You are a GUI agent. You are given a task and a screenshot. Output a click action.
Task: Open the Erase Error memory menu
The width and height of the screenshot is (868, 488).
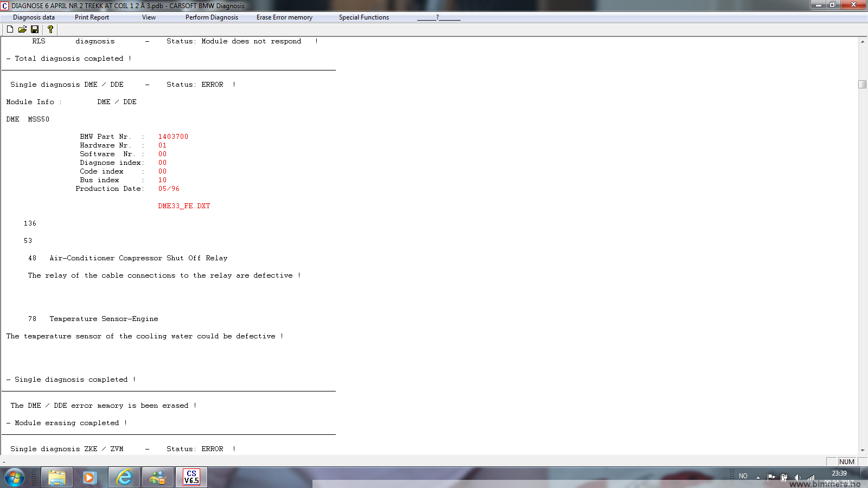coord(284,17)
